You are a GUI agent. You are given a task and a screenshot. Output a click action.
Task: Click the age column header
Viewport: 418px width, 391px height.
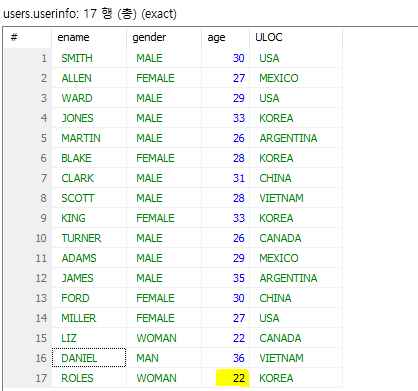(x=226, y=37)
